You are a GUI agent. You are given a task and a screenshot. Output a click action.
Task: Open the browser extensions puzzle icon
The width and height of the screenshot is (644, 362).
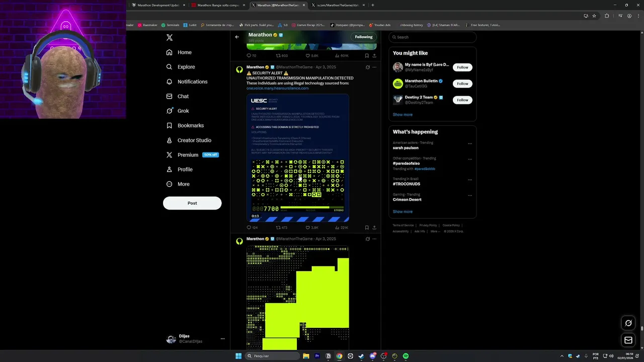click(607, 16)
